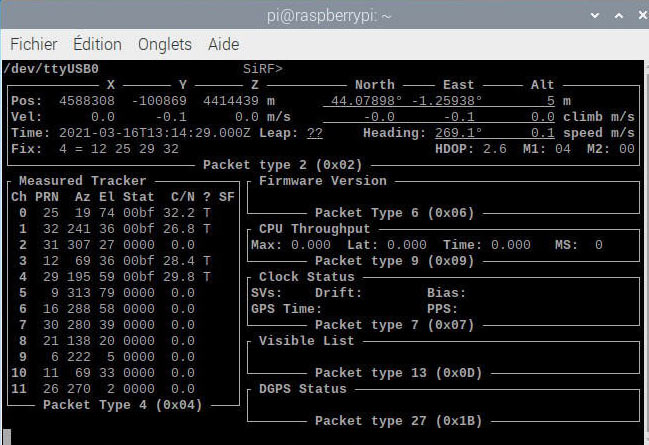Image resolution: width=649 pixels, height=445 pixels.
Task: Click the Packet Type 6 (0x06) label
Action: pos(394,213)
